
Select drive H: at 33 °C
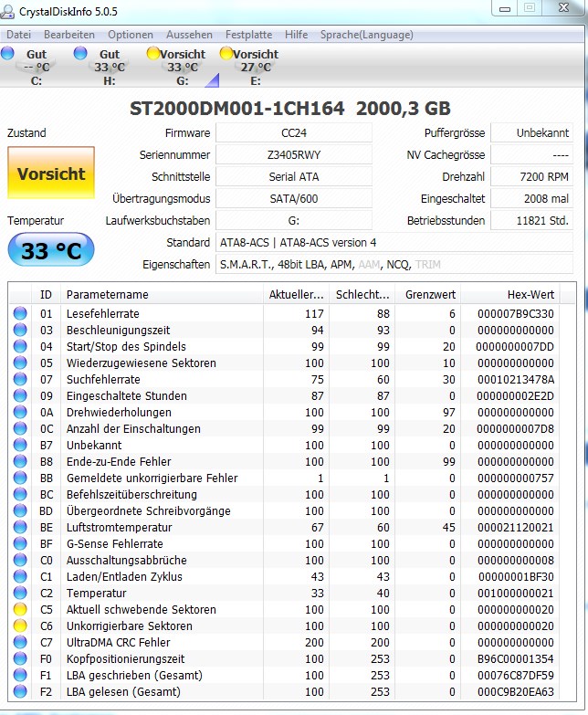pyautogui.click(x=110, y=67)
